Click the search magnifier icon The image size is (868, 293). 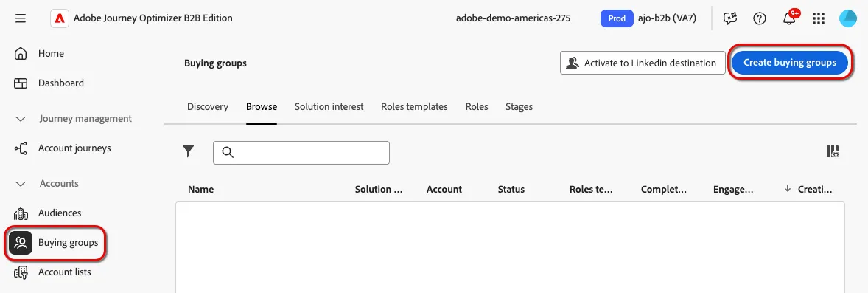(227, 153)
